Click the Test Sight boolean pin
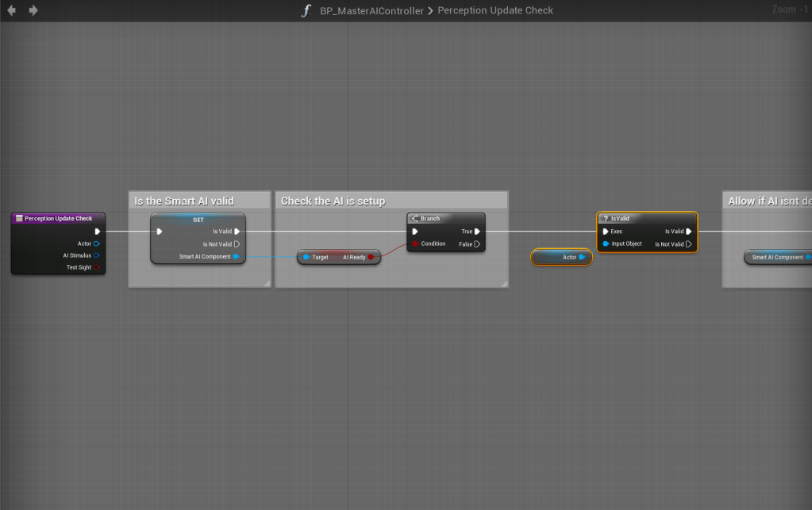 click(96, 267)
